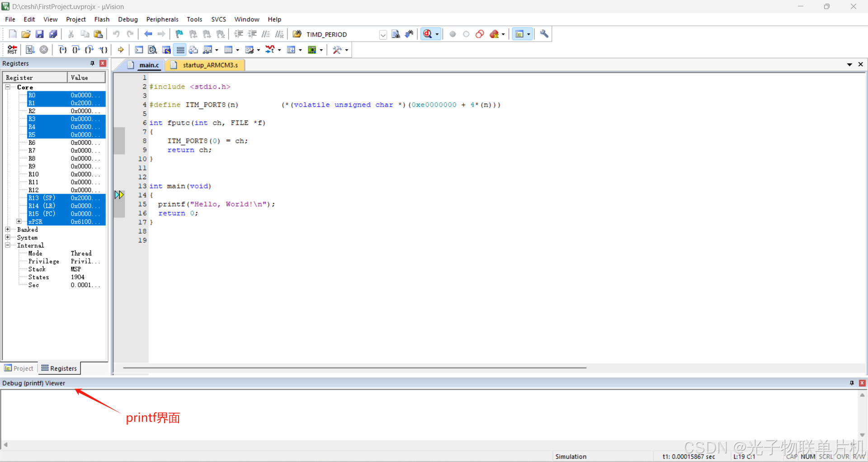Click Debug Viewer scroll down arrow
This screenshot has width=868, height=462.
point(862,435)
